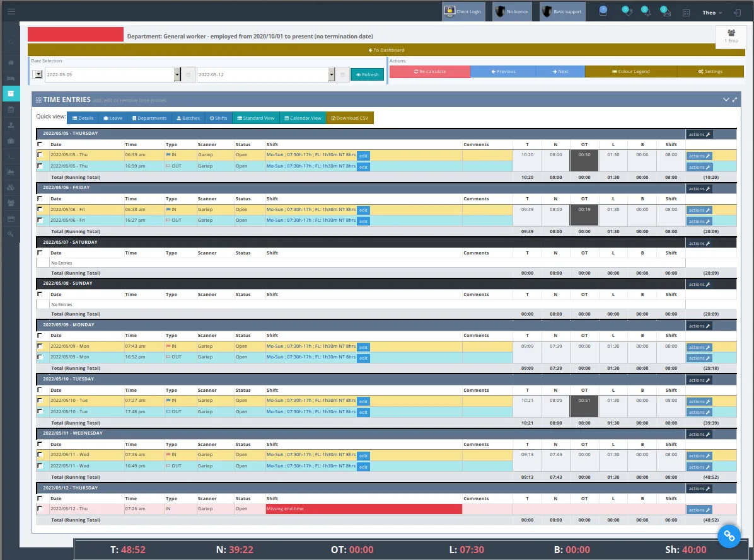
Task: Click the start date input field
Action: tap(109, 74)
